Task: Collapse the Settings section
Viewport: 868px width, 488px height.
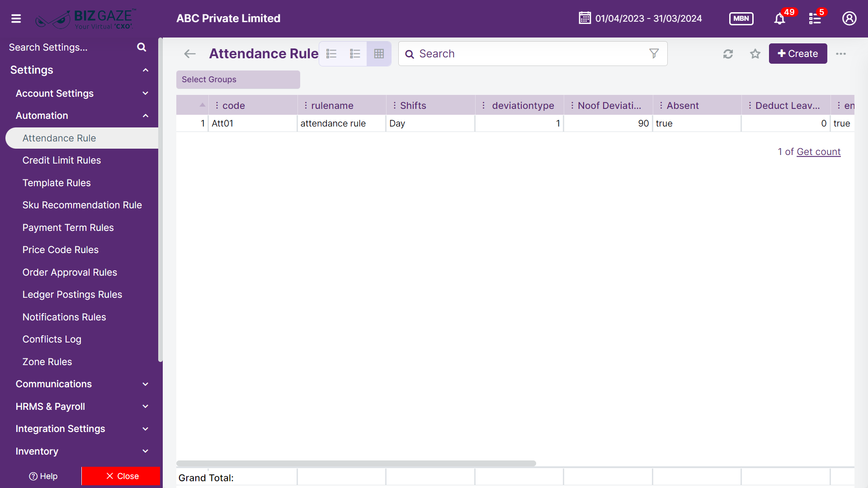Action: pyautogui.click(x=145, y=70)
